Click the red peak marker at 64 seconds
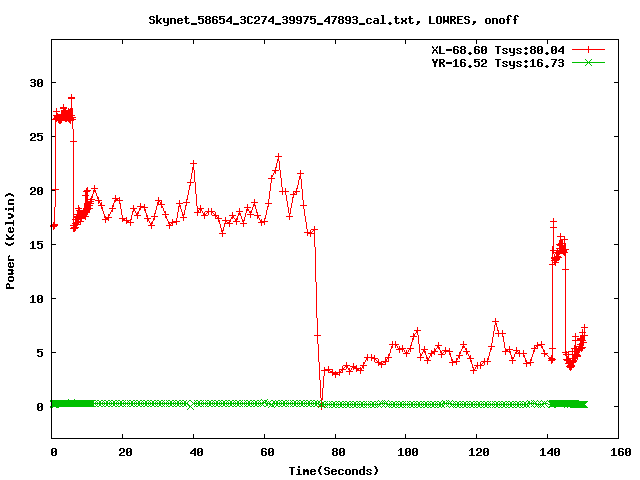Viewport: 640px width, 480px height. [x=278, y=156]
